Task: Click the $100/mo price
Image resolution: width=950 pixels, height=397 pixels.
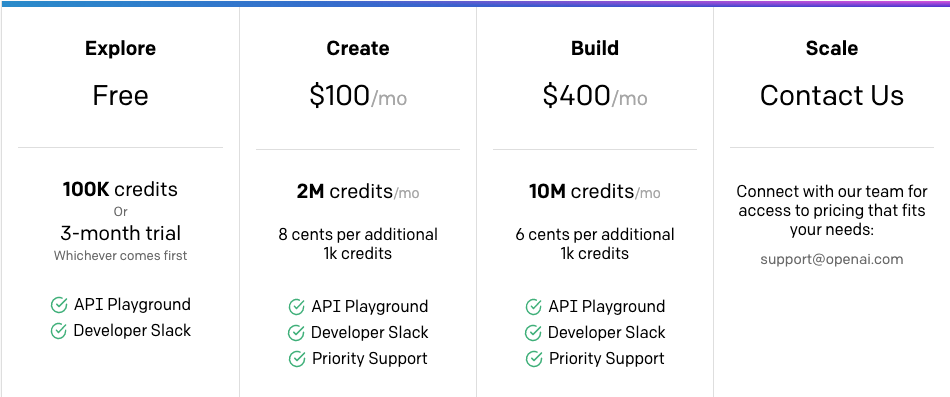Action: coord(357,96)
